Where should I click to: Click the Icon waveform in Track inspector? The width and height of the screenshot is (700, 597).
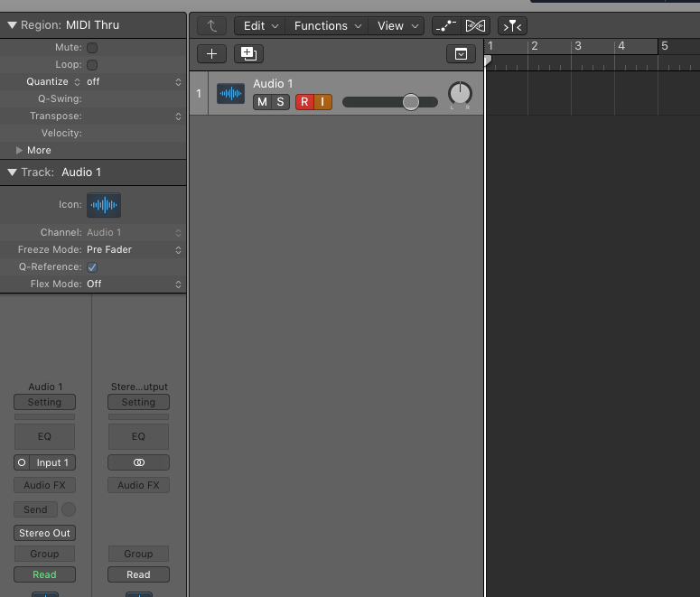[x=104, y=205]
